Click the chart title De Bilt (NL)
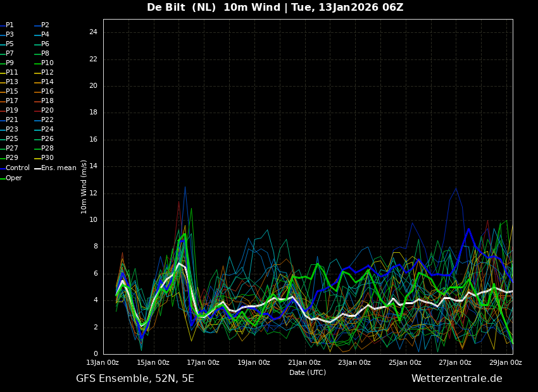 pyautogui.click(x=182, y=7)
